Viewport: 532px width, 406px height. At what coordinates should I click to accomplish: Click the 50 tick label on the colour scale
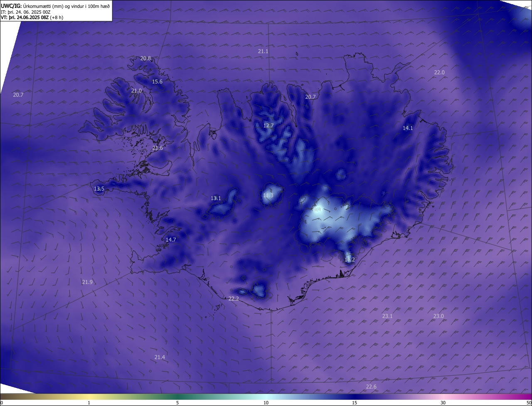point(529,403)
